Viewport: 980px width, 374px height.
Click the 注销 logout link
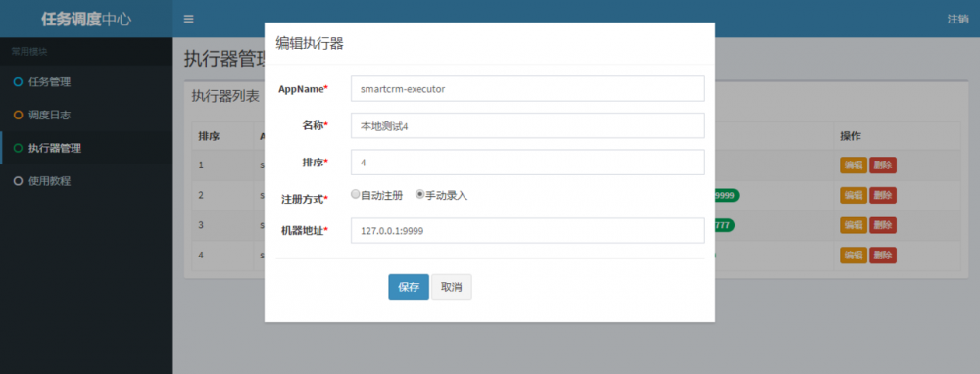958,19
